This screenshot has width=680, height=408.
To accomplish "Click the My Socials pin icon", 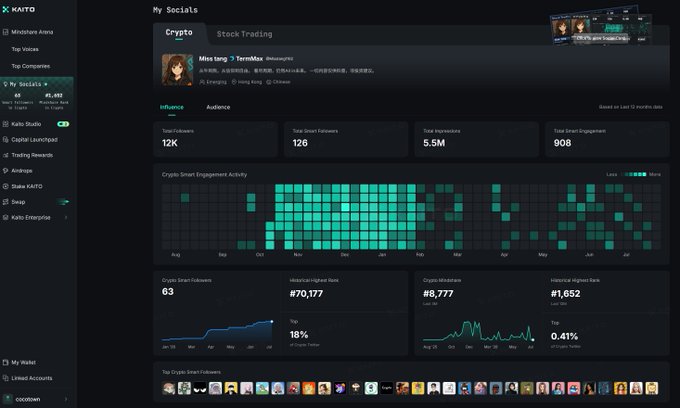I will click(x=5, y=84).
